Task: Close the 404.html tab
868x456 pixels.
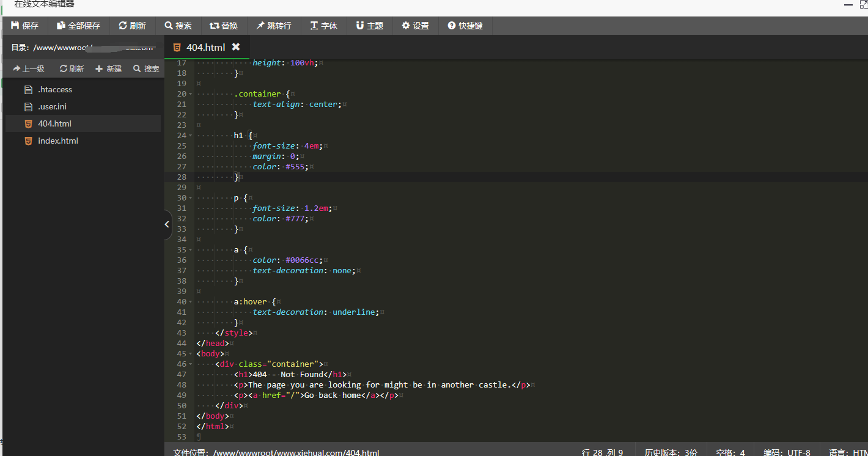Action: [236, 47]
